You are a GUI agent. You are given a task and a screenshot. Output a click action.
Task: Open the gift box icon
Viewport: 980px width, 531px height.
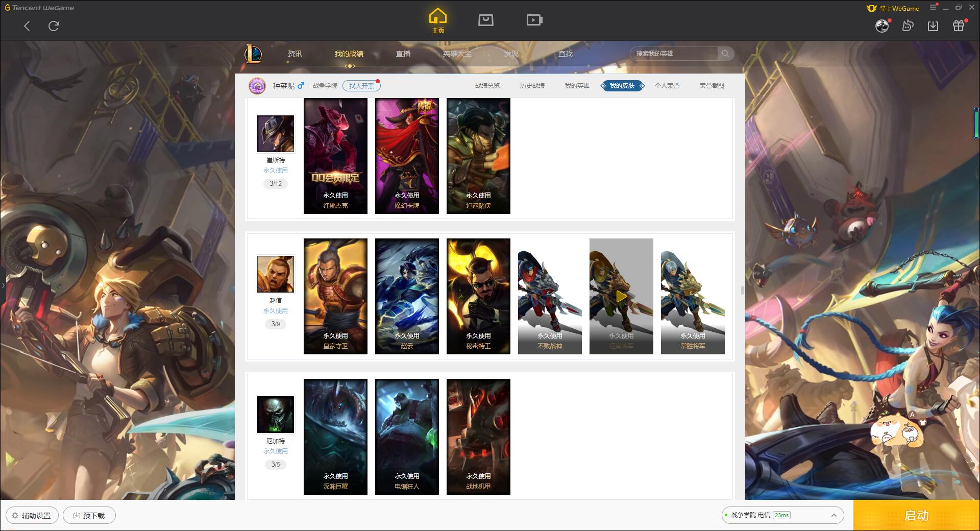click(x=959, y=26)
